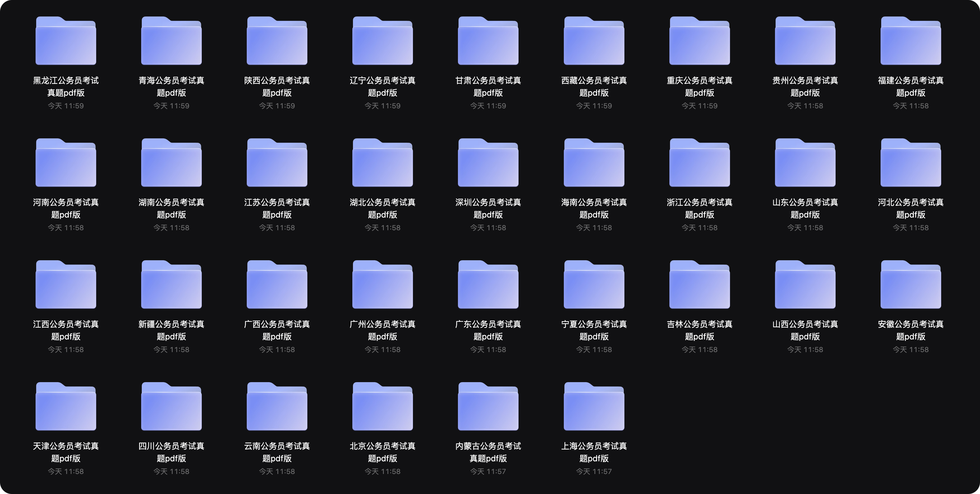Click the 江西公务员考试真题pdf版 folder icon

(66, 284)
